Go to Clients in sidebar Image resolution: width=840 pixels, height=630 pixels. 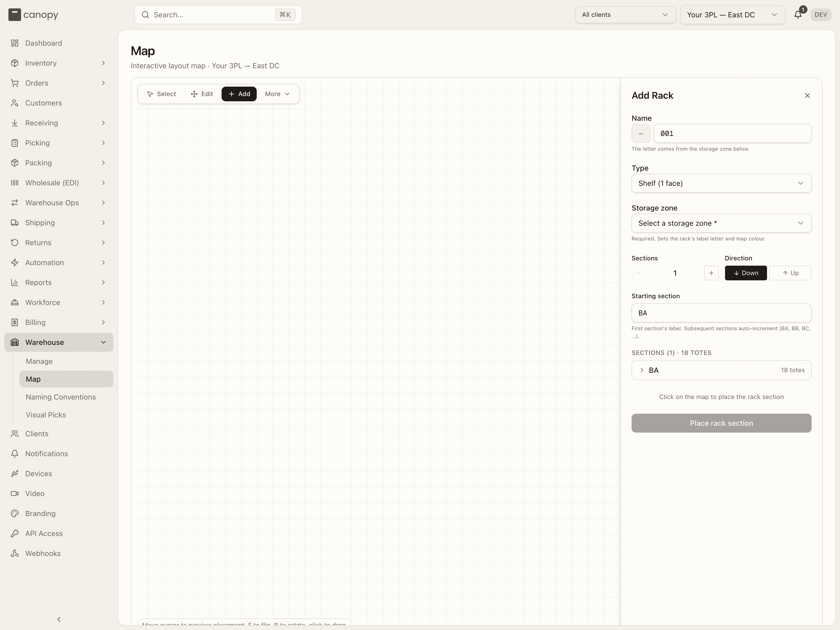[x=59, y=434]
